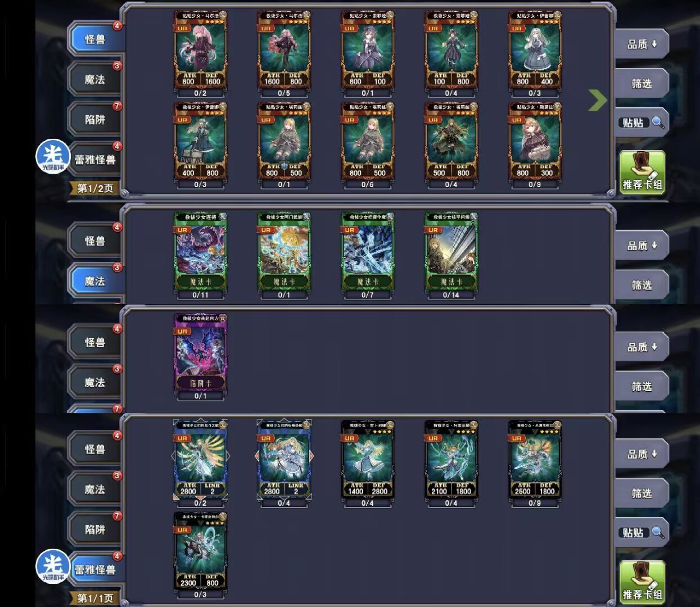Screen dimensions: 700x607
Task: Open the bottom 推荐卡组 deck icon
Action: coord(642,582)
